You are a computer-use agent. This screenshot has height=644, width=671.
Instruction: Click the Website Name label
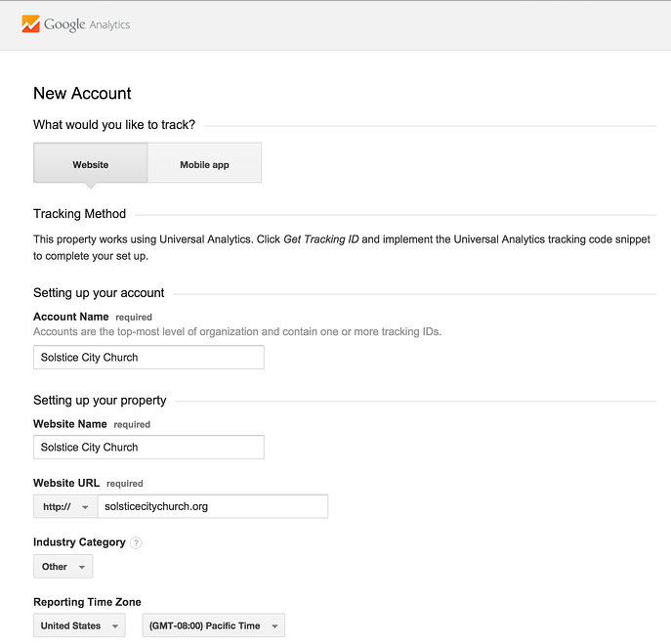[70, 424]
